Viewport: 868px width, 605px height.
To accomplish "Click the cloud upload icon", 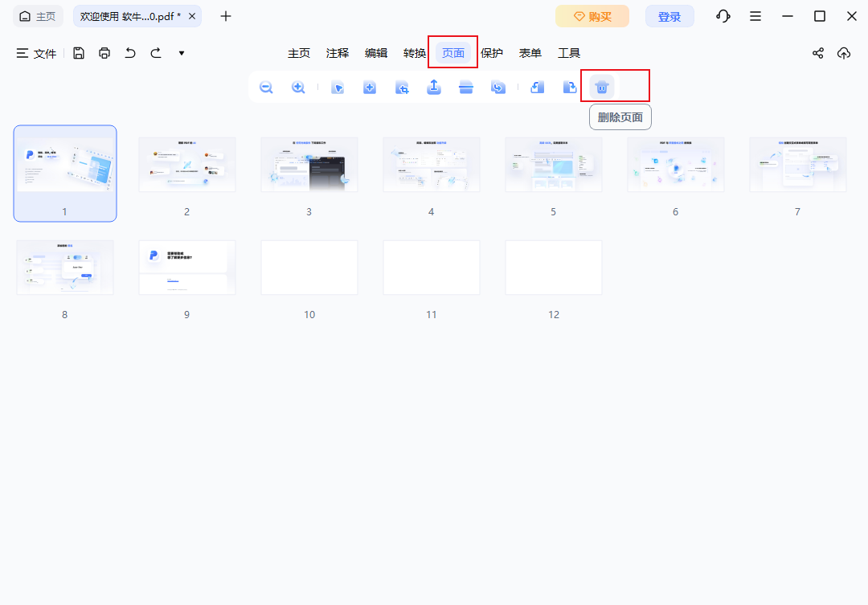I will click(844, 53).
